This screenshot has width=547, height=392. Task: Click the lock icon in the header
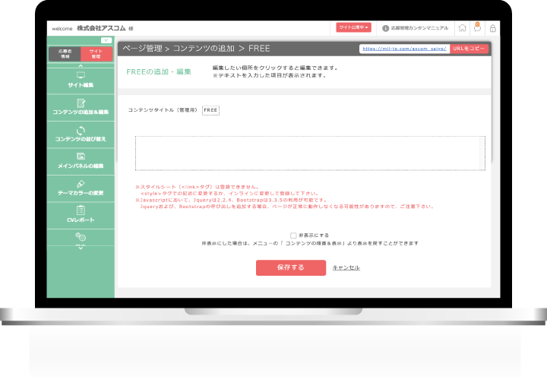point(492,28)
